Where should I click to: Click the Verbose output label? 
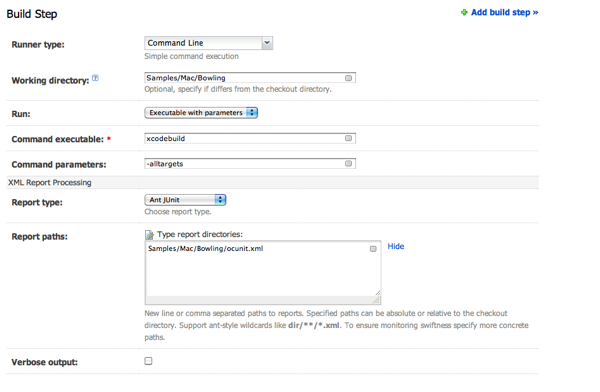pyautogui.click(x=44, y=362)
